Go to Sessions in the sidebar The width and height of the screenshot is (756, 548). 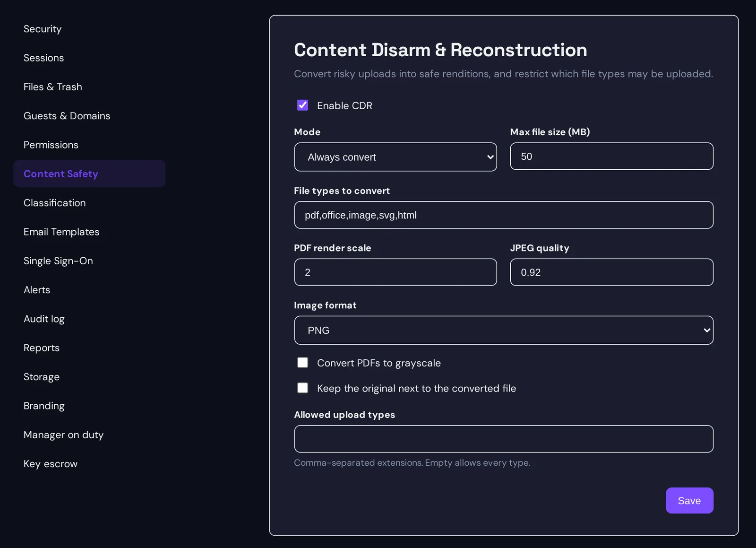click(89, 58)
